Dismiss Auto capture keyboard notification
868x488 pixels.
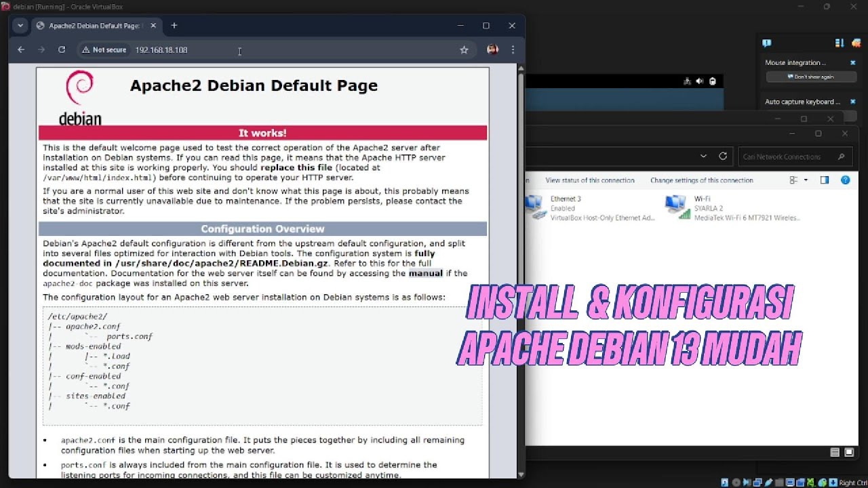coord(853,102)
